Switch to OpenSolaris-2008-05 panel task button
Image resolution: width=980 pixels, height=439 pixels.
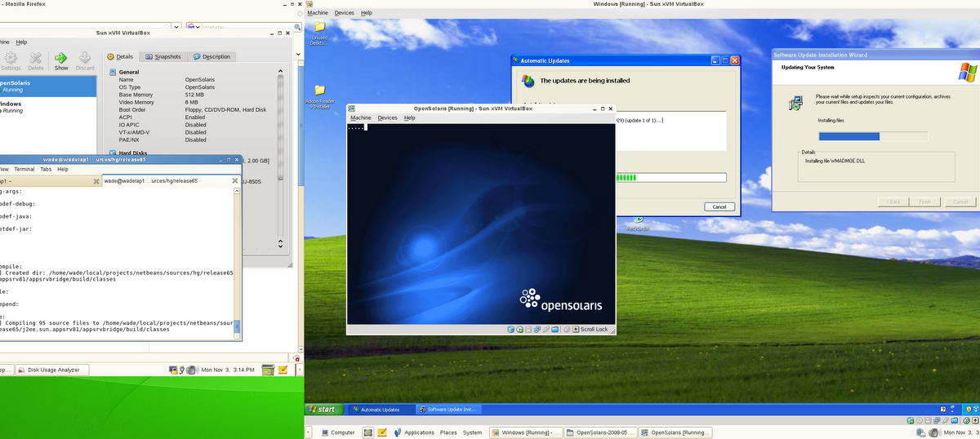tap(601, 432)
